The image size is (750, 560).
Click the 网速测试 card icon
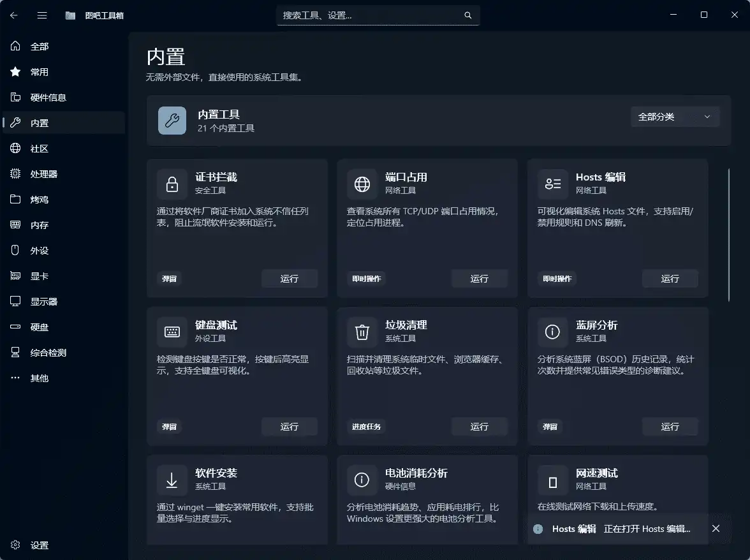tap(552, 482)
